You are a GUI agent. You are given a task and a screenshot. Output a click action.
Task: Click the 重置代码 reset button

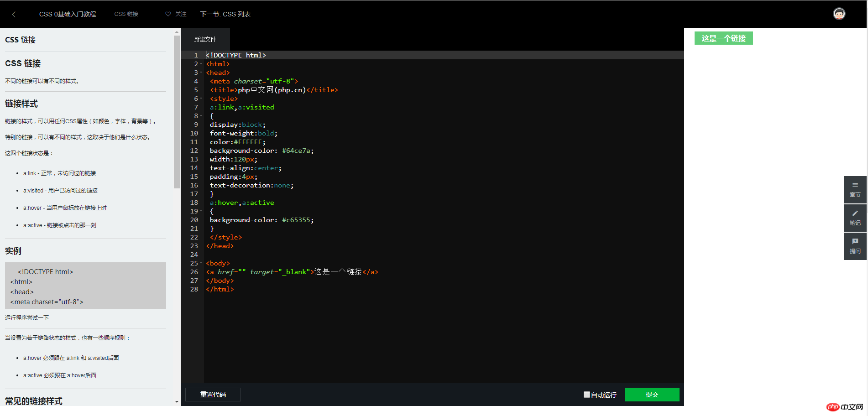(x=213, y=395)
